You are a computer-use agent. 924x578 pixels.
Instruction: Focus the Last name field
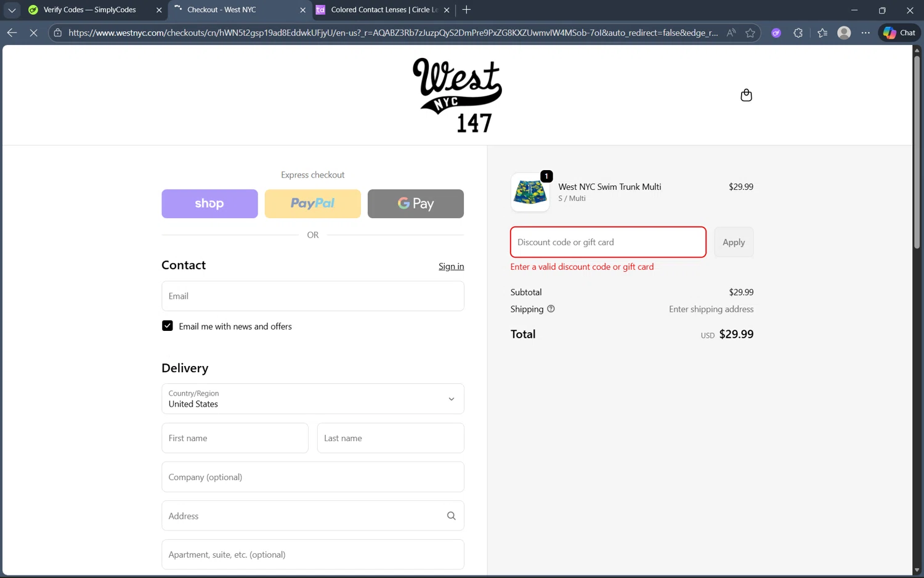click(391, 438)
